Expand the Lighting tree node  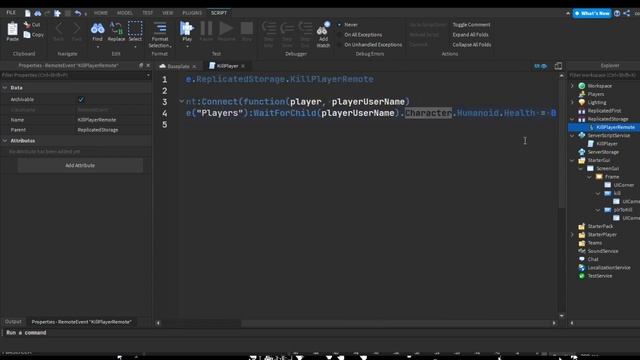pyautogui.click(x=572, y=102)
